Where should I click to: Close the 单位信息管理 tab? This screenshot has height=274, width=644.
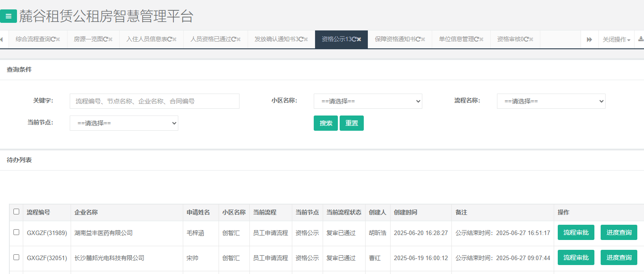(x=482, y=39)
